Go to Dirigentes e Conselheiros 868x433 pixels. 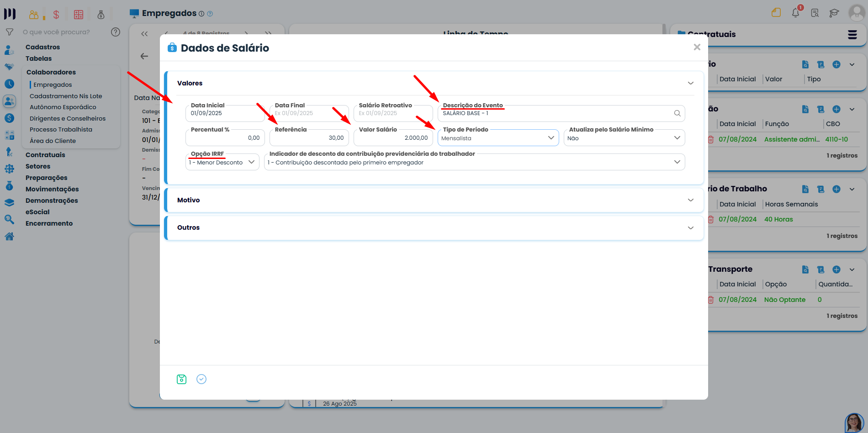coord(68,118)
